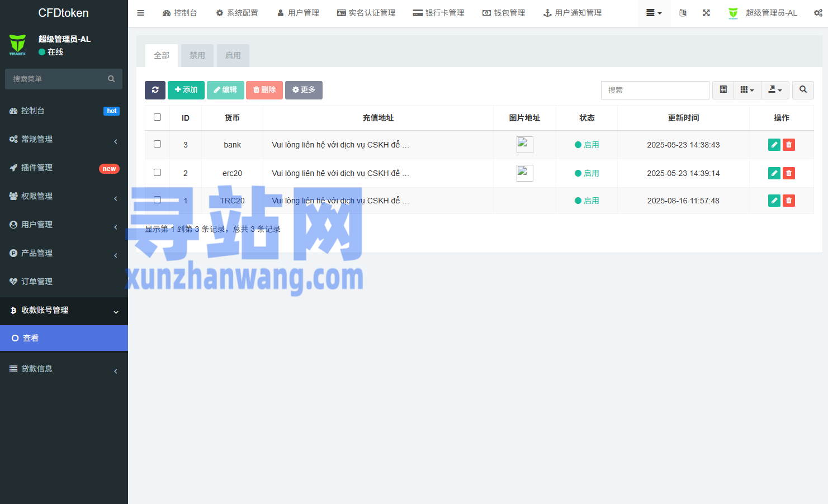Switch to the 禁用 tab
This screenshot has width=828, height=504.
point(197,55)
